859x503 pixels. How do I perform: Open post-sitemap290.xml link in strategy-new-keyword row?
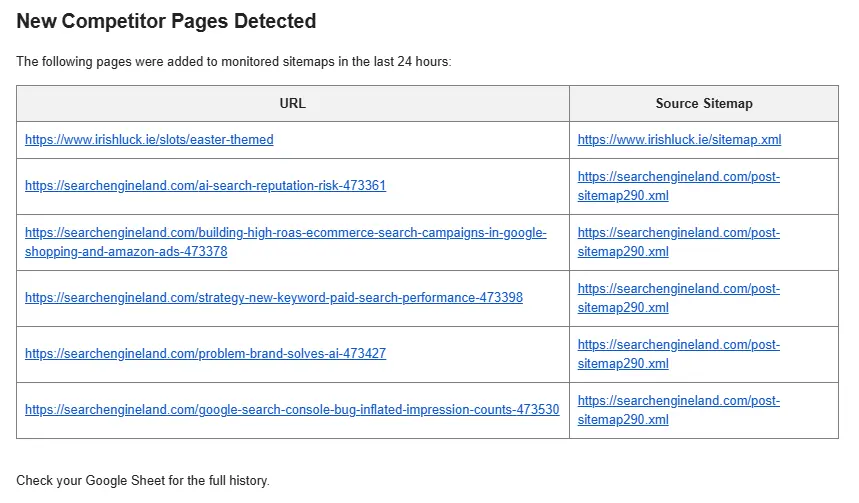(679, 298)
